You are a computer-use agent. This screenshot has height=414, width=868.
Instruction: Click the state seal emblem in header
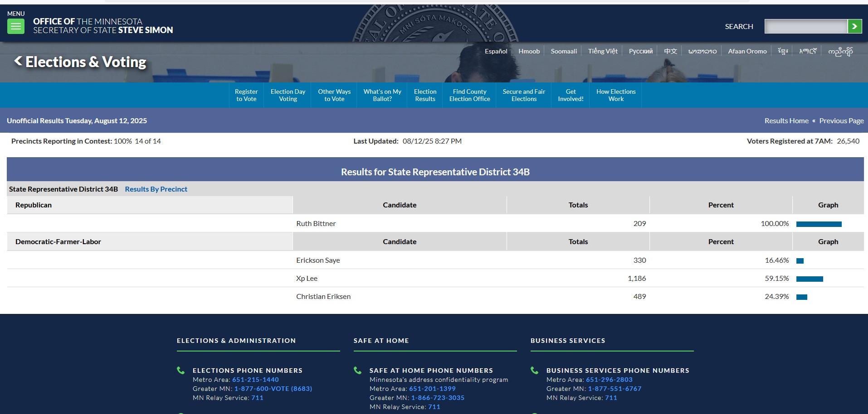tap(435, 24)
